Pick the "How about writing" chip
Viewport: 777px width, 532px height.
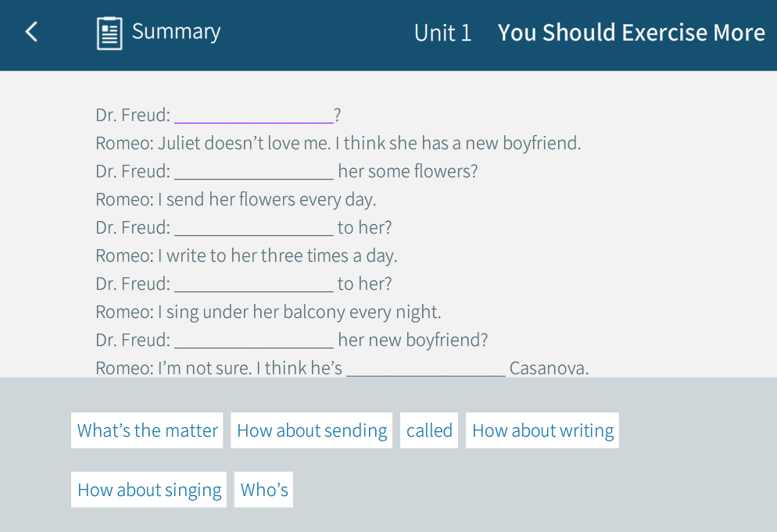[x=542, y=430]
